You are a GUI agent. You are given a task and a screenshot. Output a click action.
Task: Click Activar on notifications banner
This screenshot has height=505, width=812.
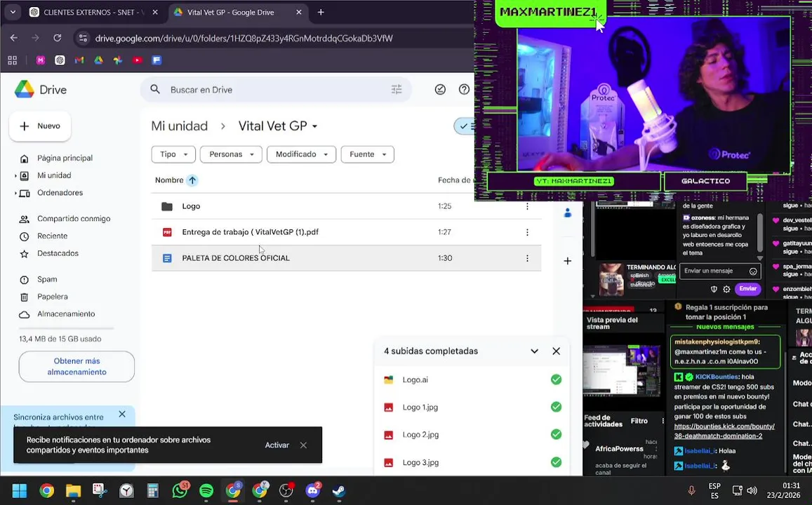click(x=277, y=445)
